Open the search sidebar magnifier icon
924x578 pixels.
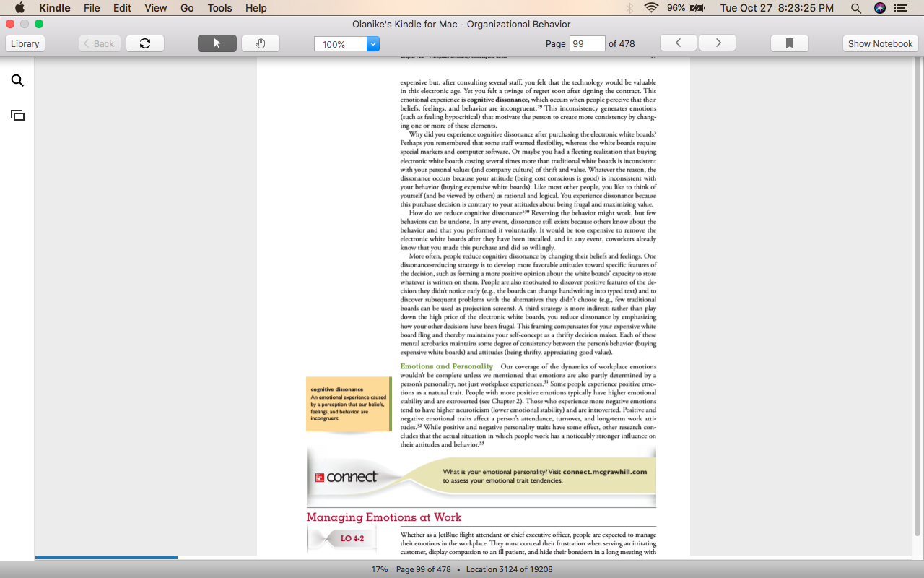(x=17, y=81)
